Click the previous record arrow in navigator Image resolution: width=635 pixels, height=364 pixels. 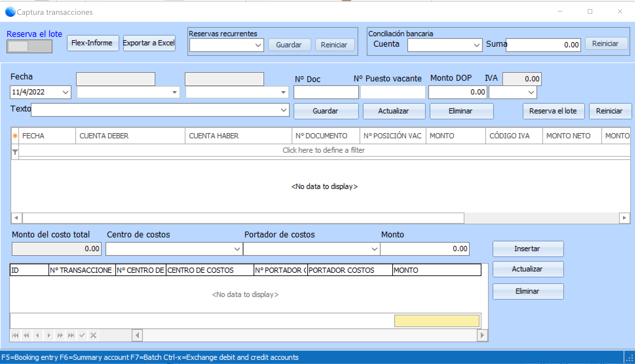tap(38, 335)
